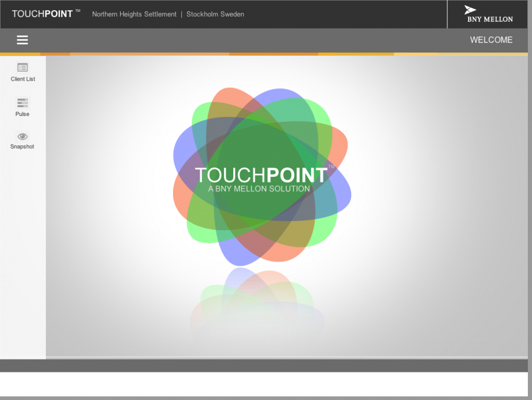
Task: Click the Northern Heights Settlement text
Action: tap(134, 14)
